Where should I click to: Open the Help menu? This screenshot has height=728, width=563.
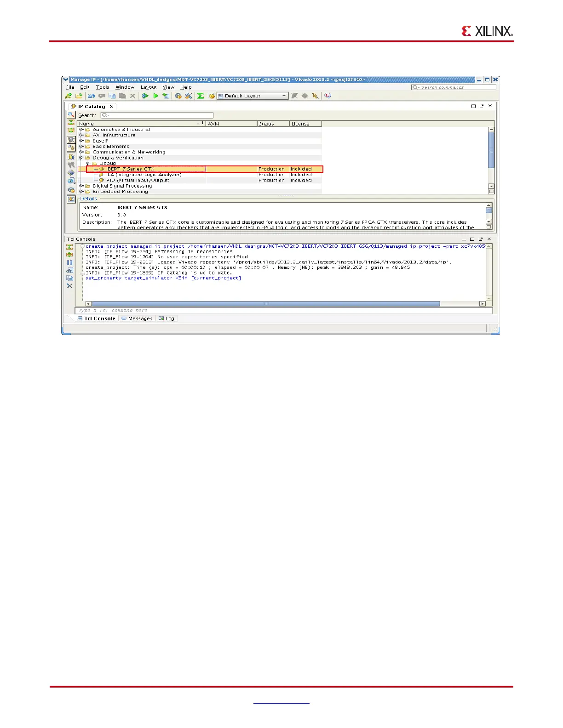pyautogui.click(x=186, y=87)
